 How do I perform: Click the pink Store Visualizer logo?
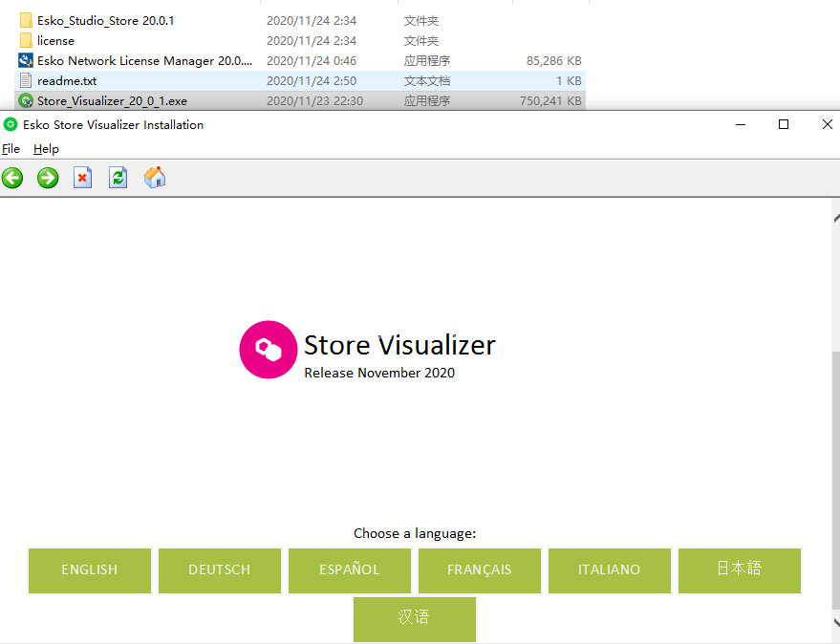coord(268,350)
